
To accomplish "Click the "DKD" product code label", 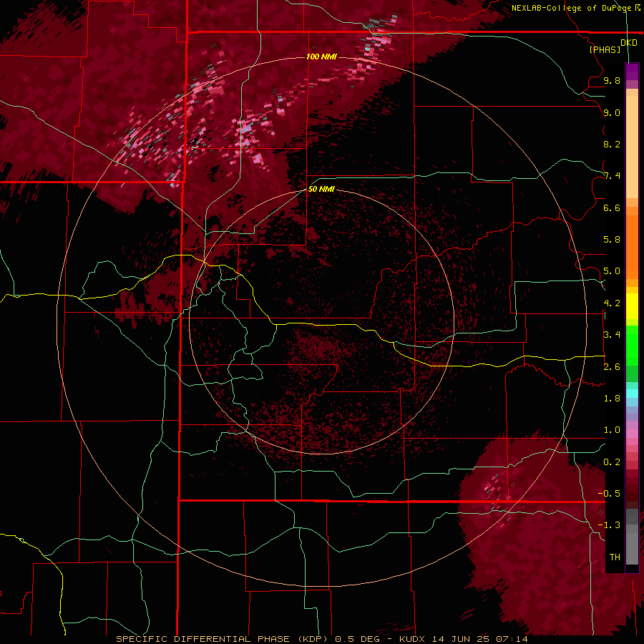I will (x=629, y=43).
